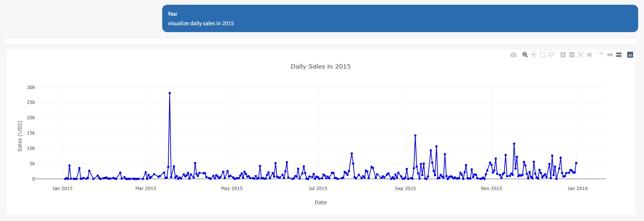Reset axes with the home icon
The image size is (644, 221).
(589, 55)
